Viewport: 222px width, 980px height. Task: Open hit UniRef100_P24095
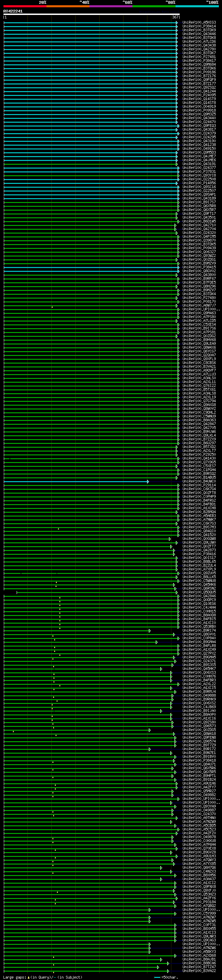(199, 95)
